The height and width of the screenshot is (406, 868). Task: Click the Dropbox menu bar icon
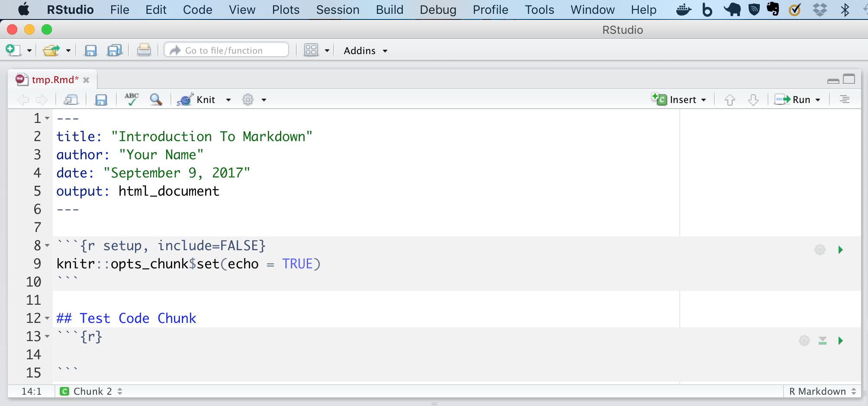click(x=820, y=9)
